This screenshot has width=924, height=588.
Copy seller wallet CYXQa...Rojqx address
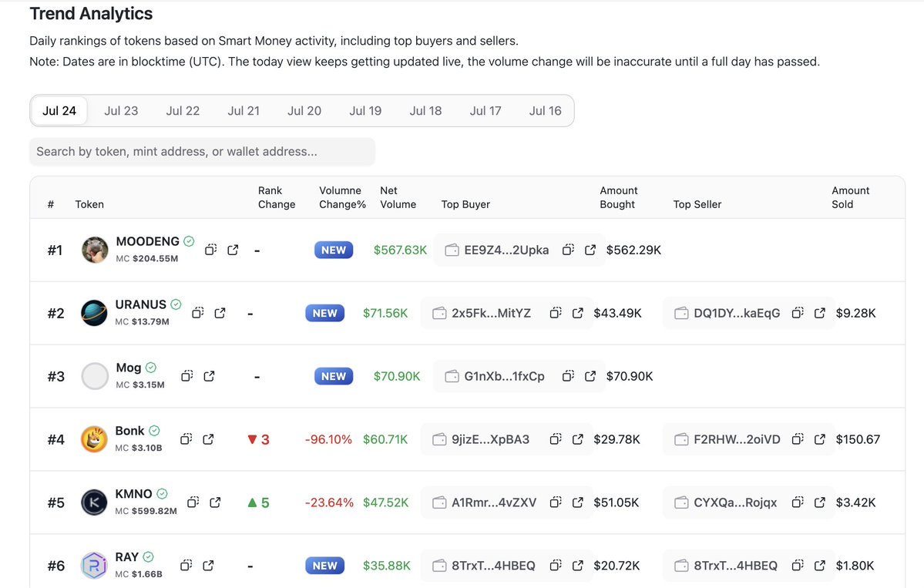[798, 502]
